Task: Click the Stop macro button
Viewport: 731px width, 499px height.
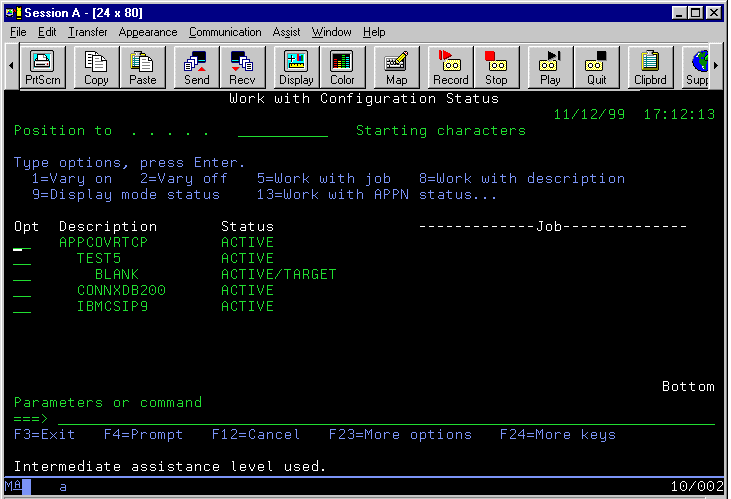Action: [496, 68]
